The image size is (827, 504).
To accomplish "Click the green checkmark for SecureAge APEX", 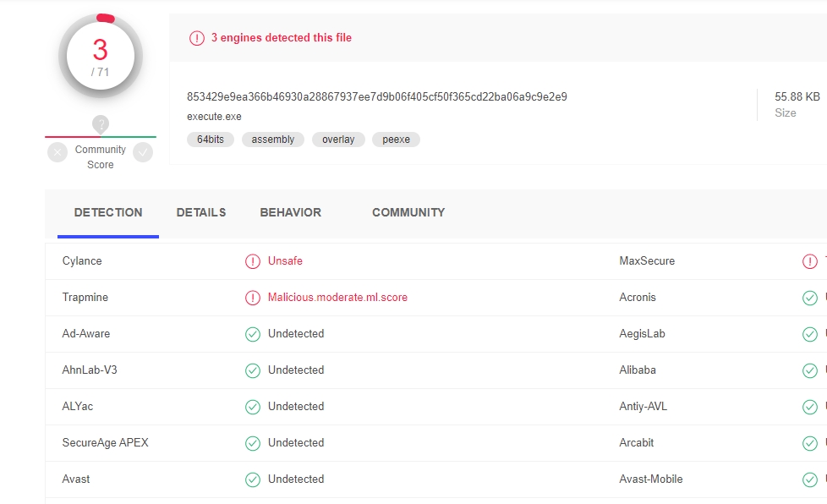I will click(252, 443).
